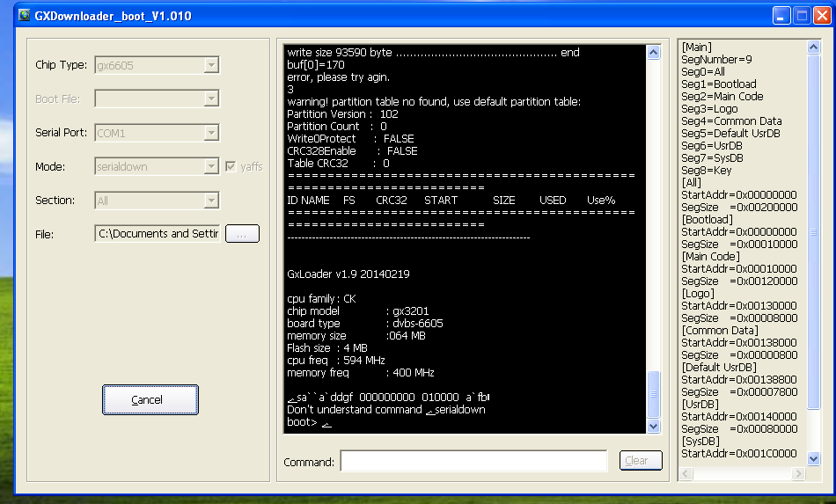Click 'error, please try agin.' console line
Viewport: 836px width, 504px height.
click(x=339, y=77)
